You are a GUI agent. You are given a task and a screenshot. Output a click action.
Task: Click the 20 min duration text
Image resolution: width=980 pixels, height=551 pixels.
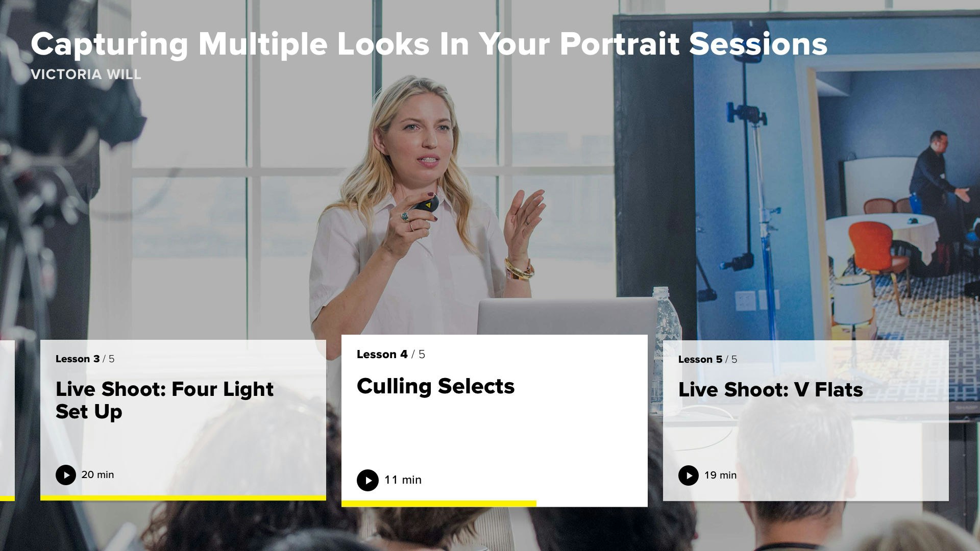pyautogui.click(x=97, y=475)
